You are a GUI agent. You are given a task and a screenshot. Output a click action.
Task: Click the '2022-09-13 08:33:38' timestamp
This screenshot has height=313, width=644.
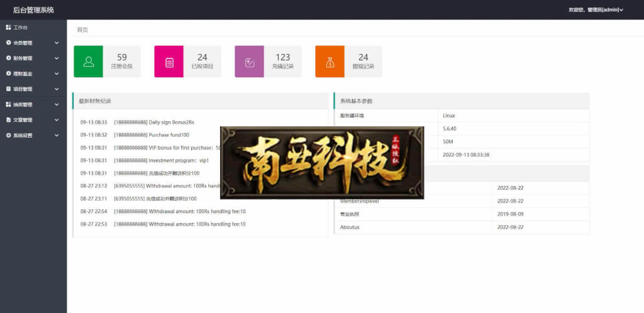[466, 155]
